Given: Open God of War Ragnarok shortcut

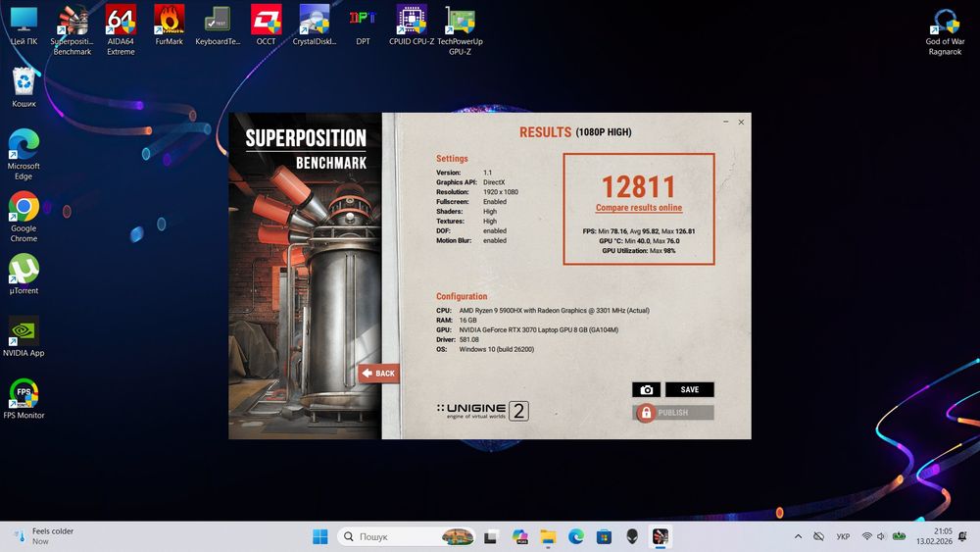Looking at the screenshot, I should point(945,31).
